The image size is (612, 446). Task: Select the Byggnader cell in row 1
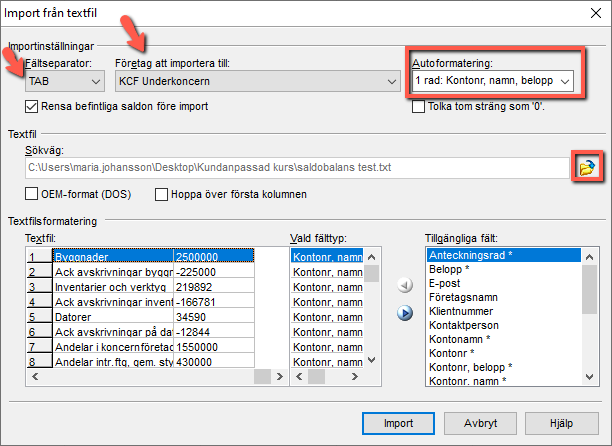(x=113, y=257)
